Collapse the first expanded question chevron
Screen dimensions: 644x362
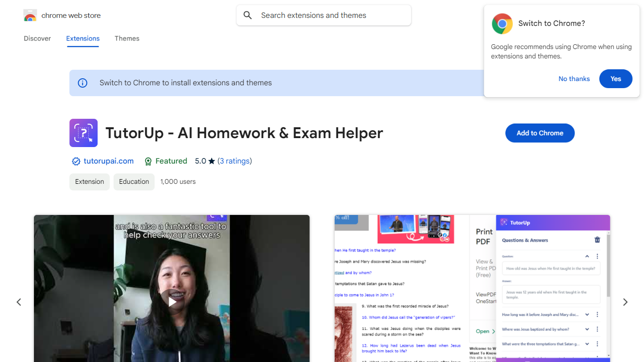[x=587, y=256]
